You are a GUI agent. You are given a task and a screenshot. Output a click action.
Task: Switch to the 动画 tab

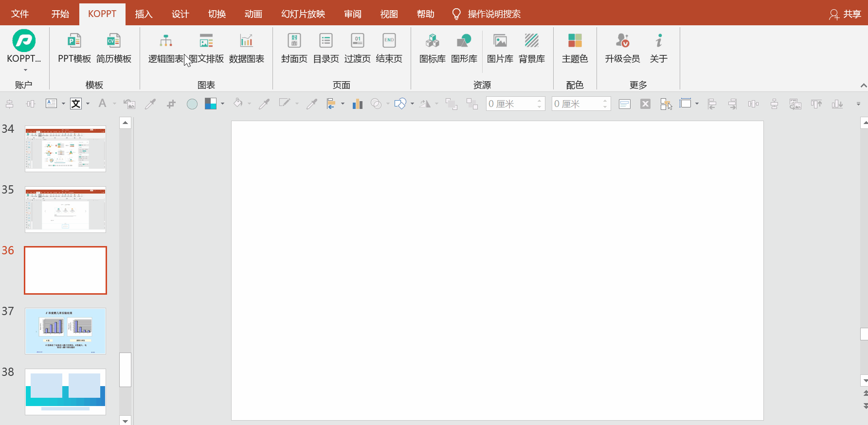[253, 14]
